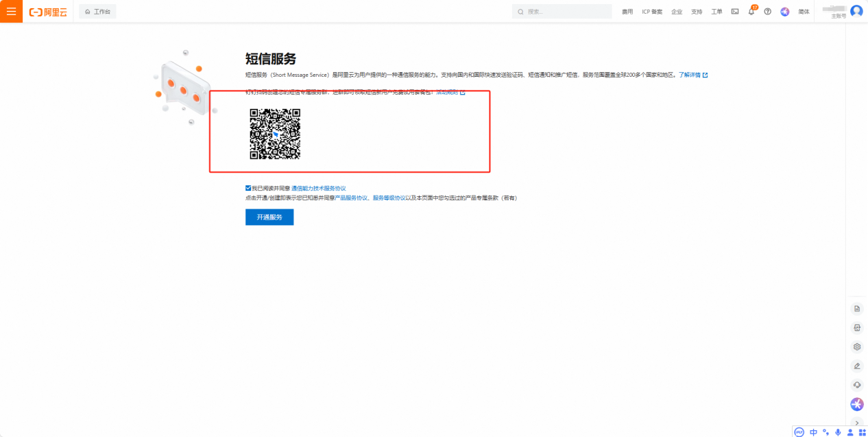The height and width of the screenshot is (437, 868).
Task: Open the AI assistant bubble in right sidebar
Action: 857,405
